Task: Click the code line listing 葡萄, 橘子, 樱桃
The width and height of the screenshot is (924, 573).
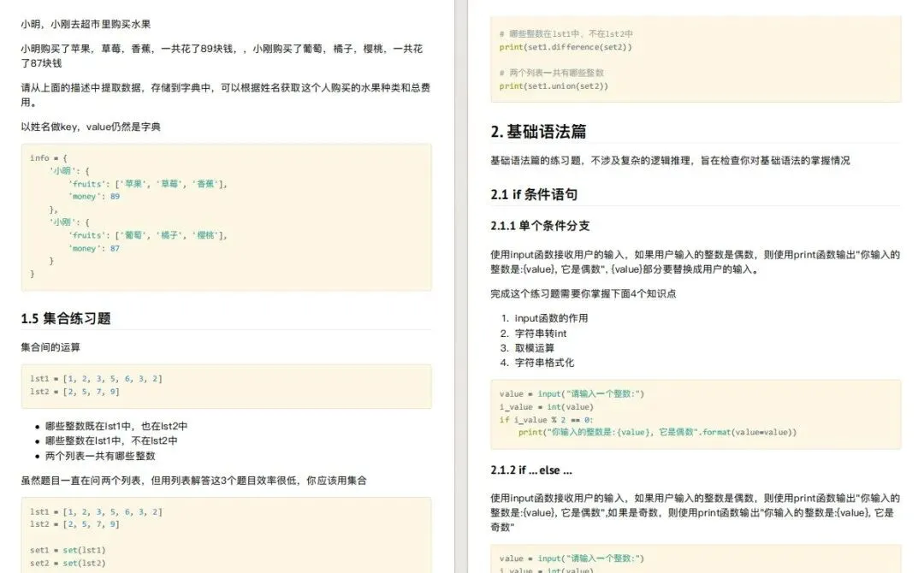Action: (x=148, y=235)
